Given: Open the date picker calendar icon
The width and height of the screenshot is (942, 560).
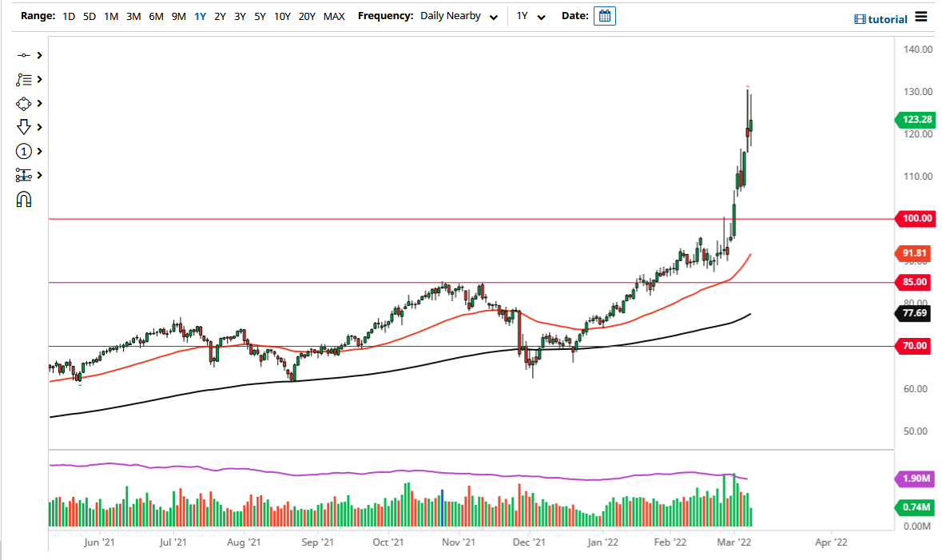Looking at the screenshot, I should click(x=605, y=15).
